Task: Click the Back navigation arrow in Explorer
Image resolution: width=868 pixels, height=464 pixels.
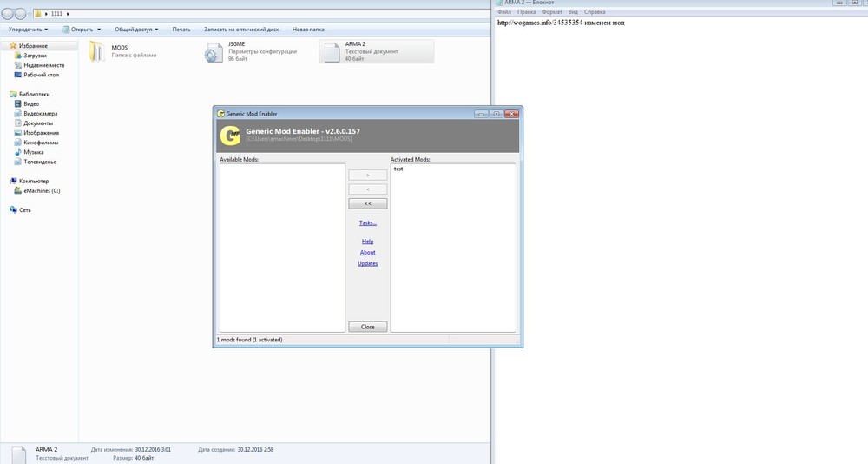Action: pos(7,13)
